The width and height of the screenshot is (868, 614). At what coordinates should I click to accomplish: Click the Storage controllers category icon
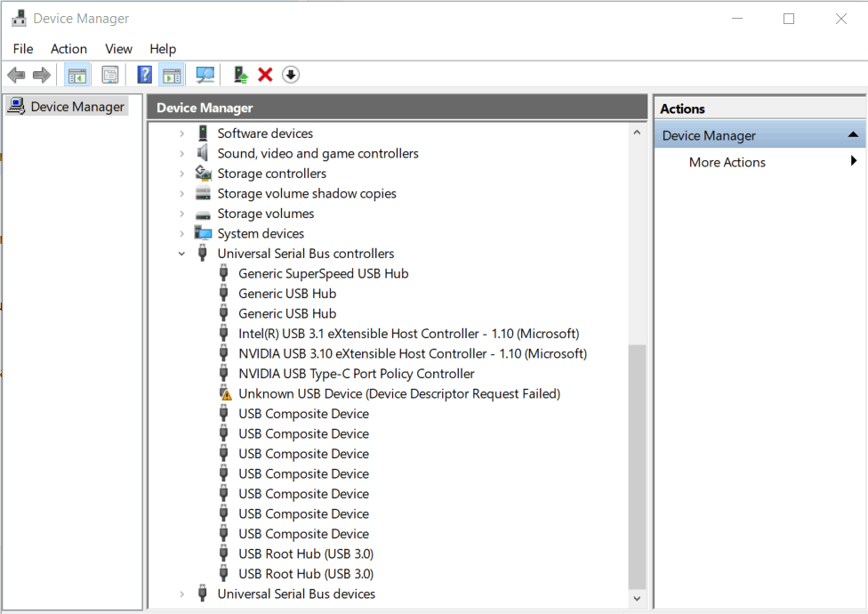tap(203, 174)
